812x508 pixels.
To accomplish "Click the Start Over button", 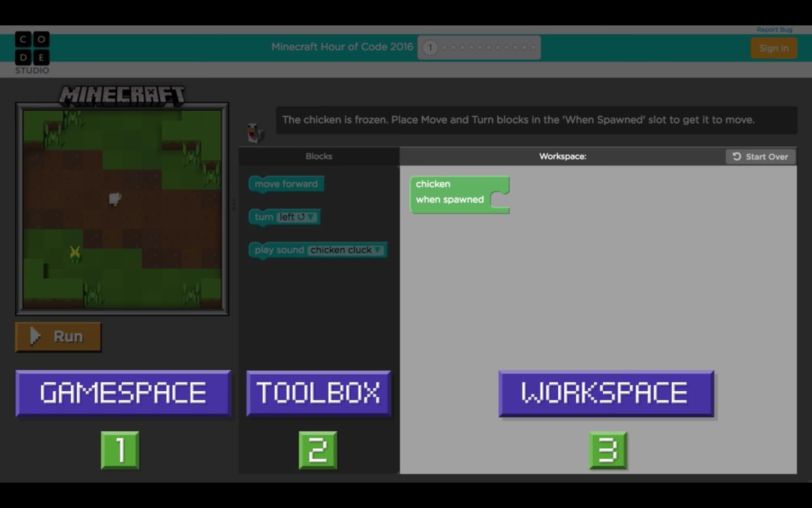I will [x=760, y=156].
